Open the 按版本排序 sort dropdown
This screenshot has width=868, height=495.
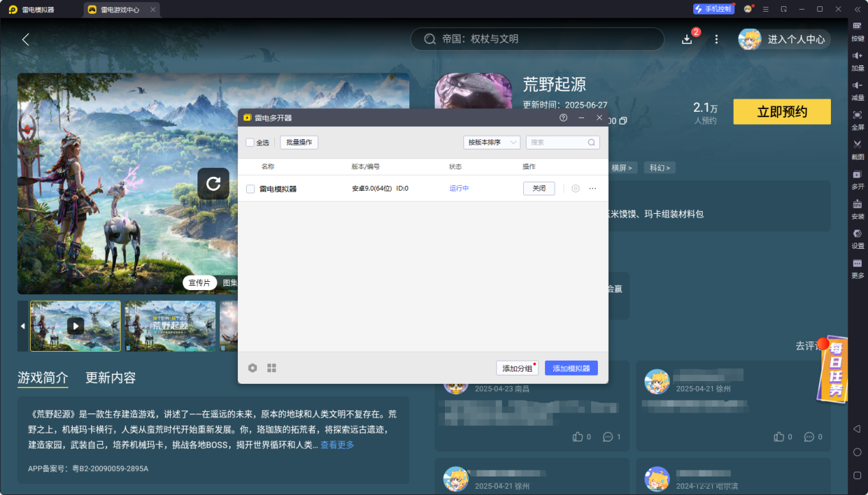coord(492,143)
